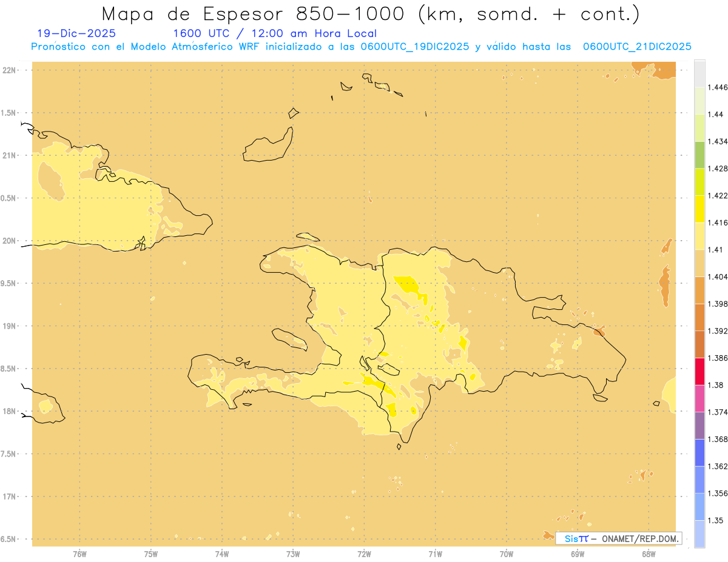The width and height of the screenshot is (728, 562).
Task: Click the orange swatch between 1.404 and 1.398
Action: (x=699, y=290)
